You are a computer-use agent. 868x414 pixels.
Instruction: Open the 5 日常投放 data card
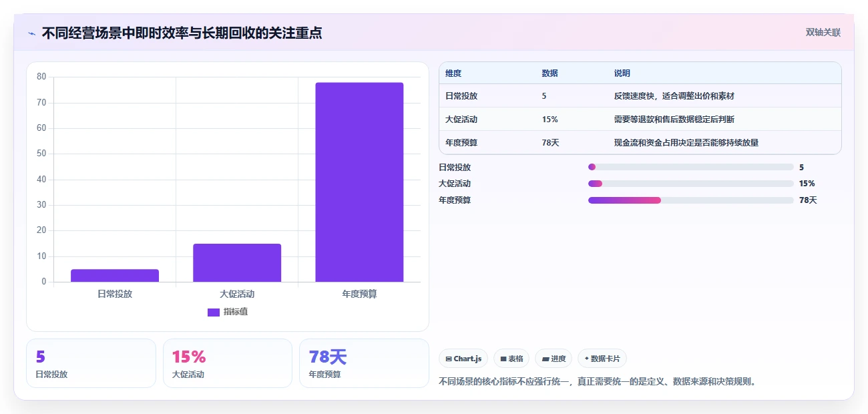pyautogui.click(x=91, y=363)
